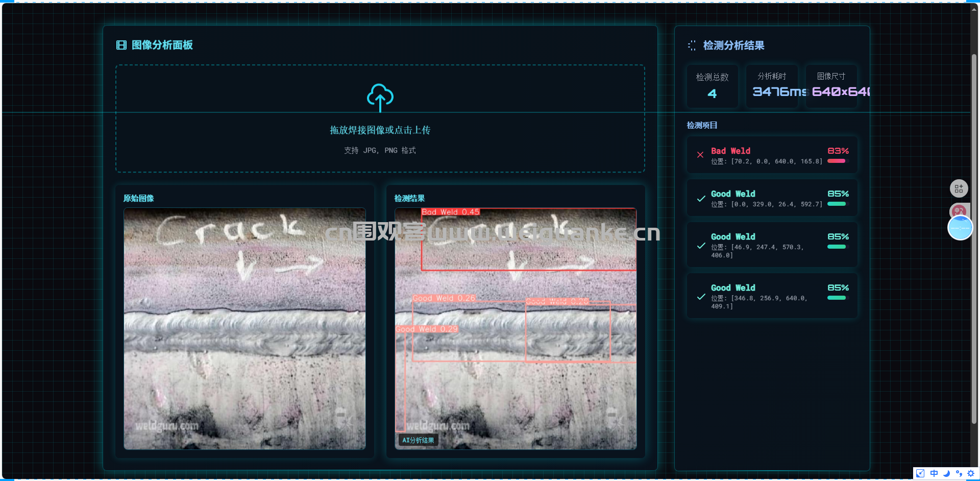The height and width of the screenshot is (481, 980).
Task: Click the '83%' confidence value
Action: 838,151
